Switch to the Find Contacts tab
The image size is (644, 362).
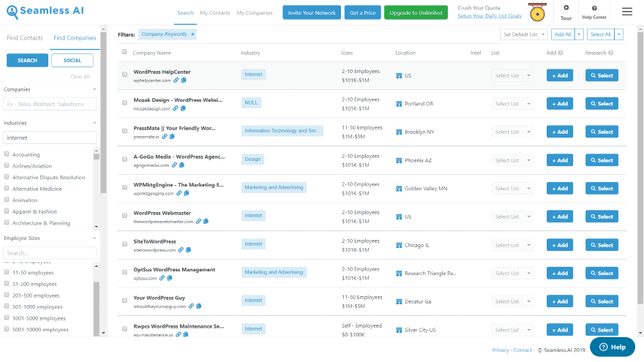(25, 38)
